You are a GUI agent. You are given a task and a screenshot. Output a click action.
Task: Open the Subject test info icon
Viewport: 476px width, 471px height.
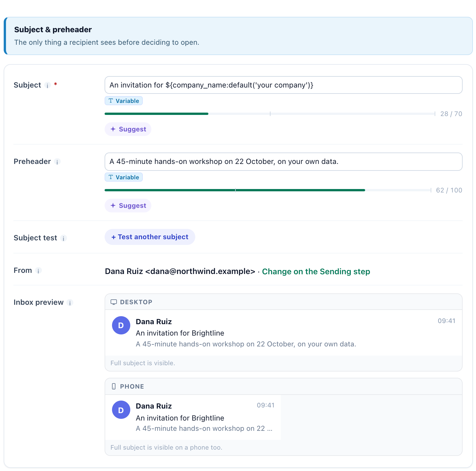[x=64, y=238]
